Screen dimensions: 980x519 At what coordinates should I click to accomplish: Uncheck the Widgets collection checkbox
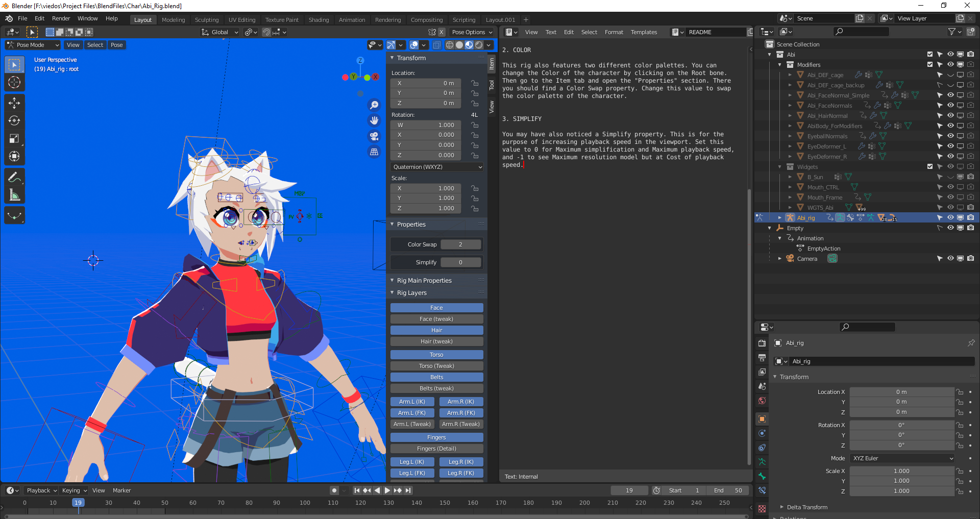[929, 166]
